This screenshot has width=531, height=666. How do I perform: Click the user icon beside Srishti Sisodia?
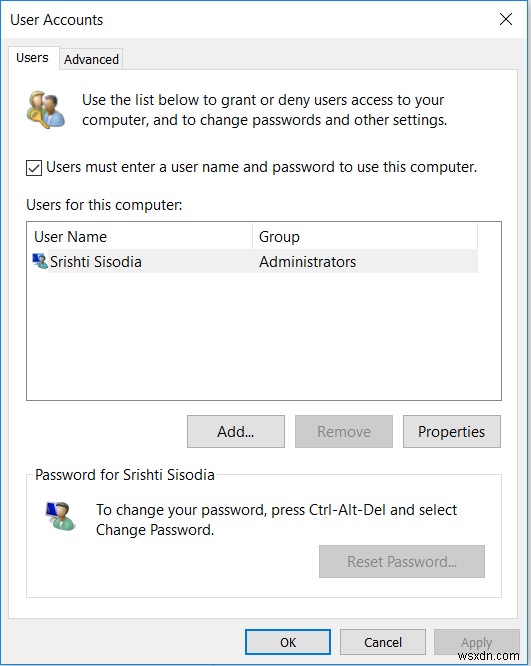click(x=40, y=261)
